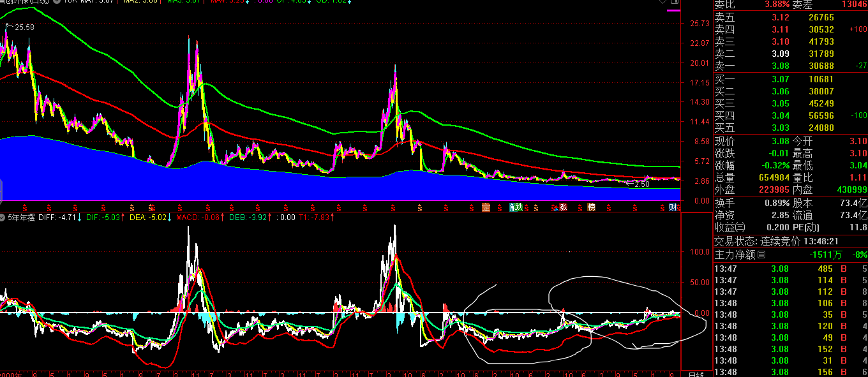Click the 换手 value 0.89%
Image resolution: width=868 pixels, height=377 pixels.
(777, 203)
